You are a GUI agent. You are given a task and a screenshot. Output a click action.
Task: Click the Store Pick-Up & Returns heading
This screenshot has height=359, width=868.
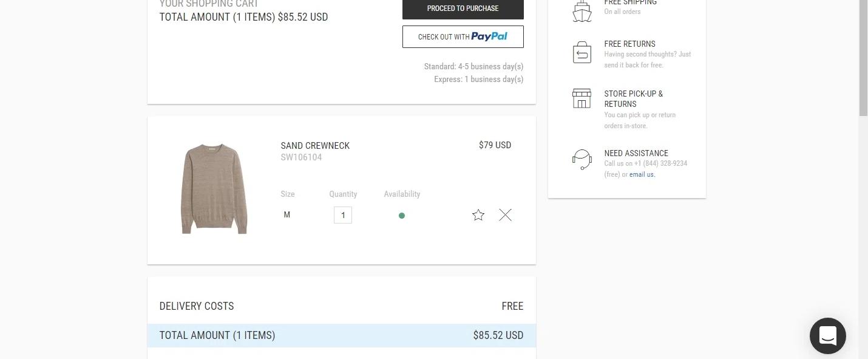pyautogui.click(x=633, y=98)
